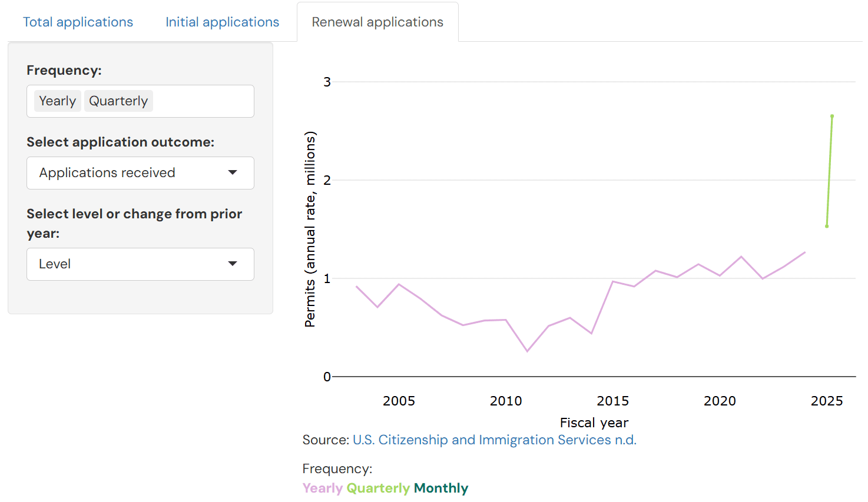Open the application outcome dropdown arrow
The image size is (868, 502).
233,173
